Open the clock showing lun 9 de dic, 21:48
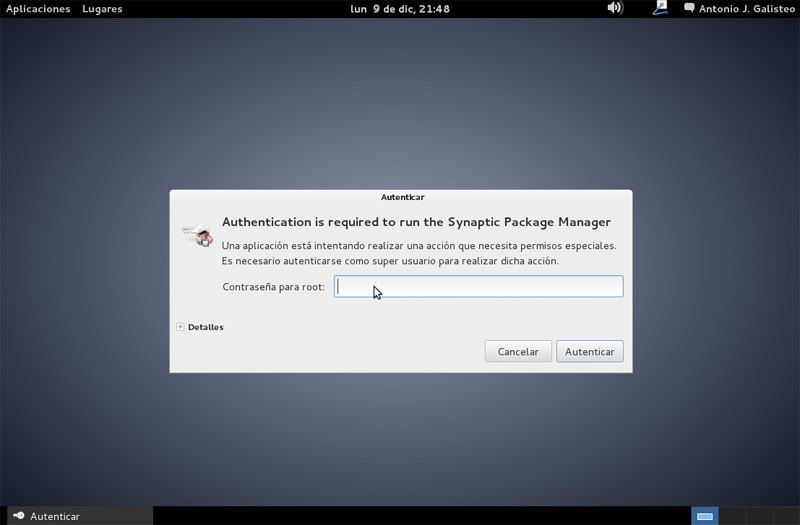The image size is (800, 525). pos(400,9)
